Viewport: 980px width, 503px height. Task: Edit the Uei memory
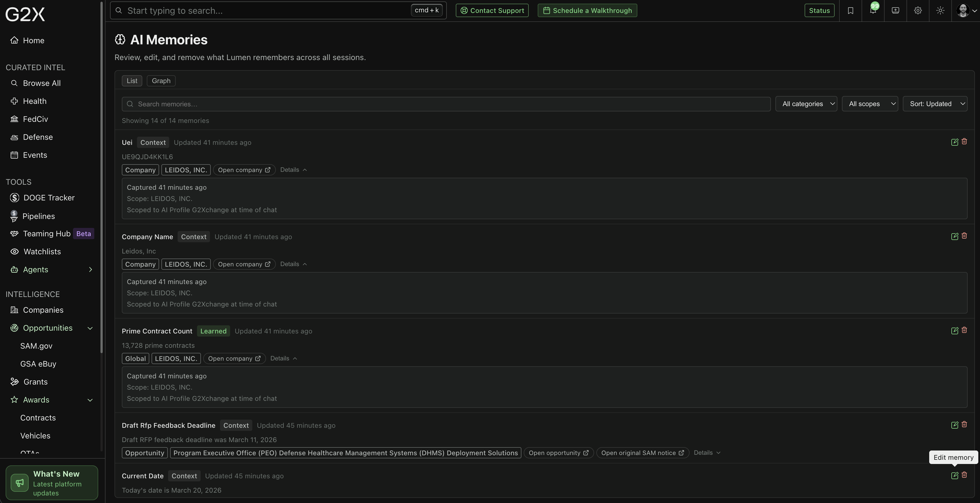click(x=954, y=142)
